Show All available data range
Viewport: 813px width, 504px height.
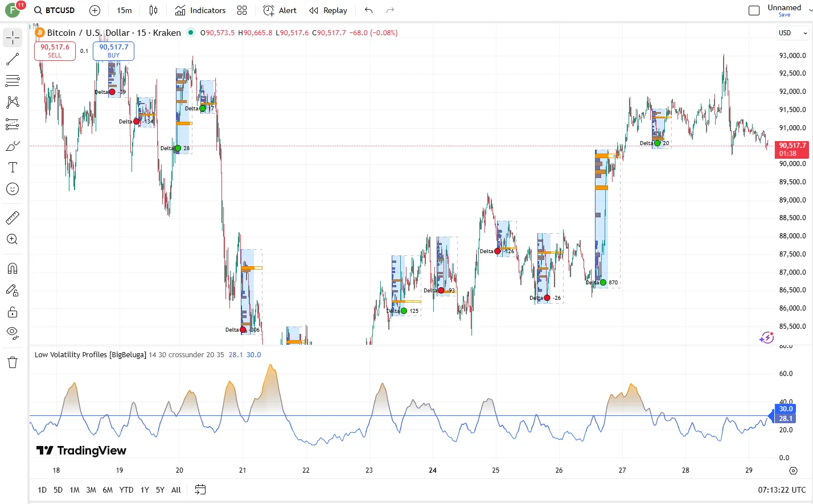(176, 490)
